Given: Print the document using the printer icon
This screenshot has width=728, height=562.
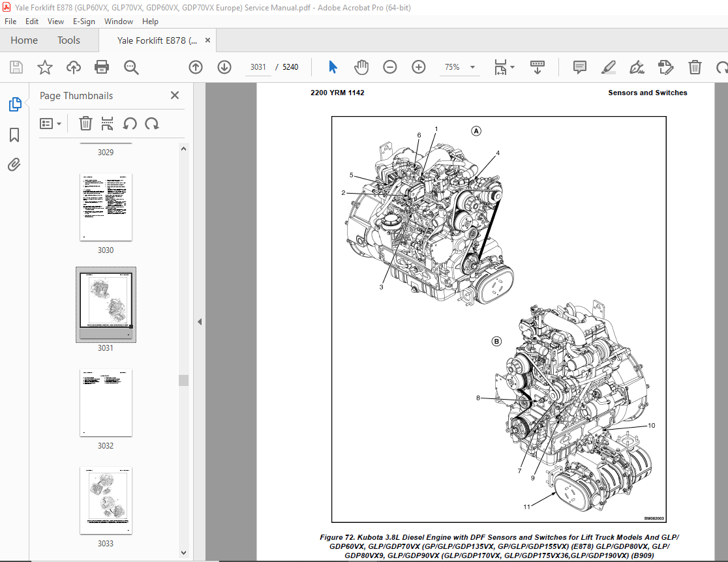Looking at the screenshot, I should 102,67.
